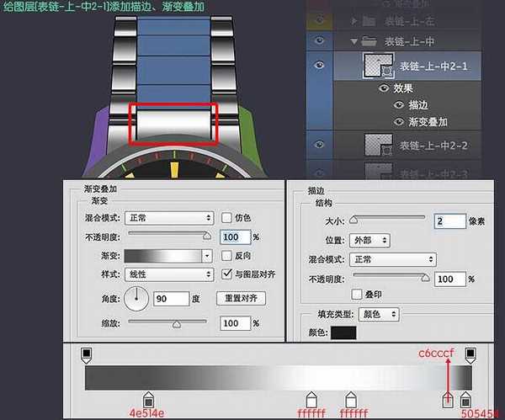Click the folder icon of group 表链-上-中
Image resolution: width=505 pixels, height=420 pixels.
click(x=369, y=41)
